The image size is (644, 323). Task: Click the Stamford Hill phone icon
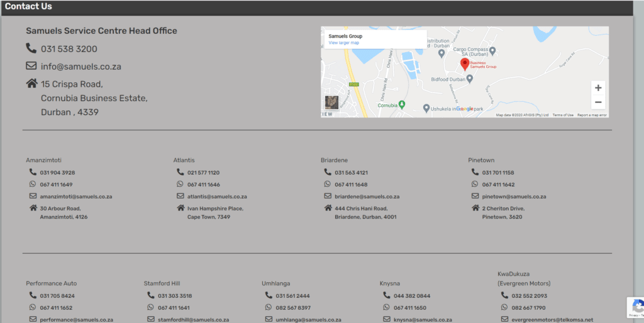pos(151,295)
